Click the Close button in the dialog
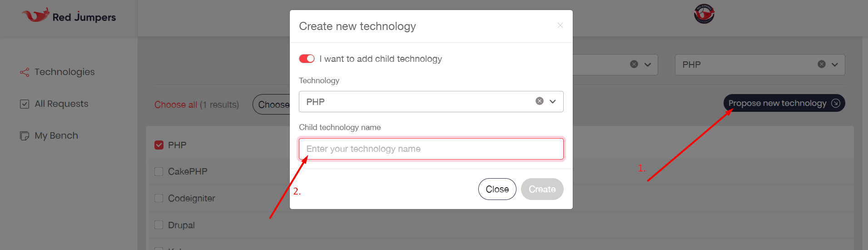Viewport: 868px width, 250px height. 497,189
